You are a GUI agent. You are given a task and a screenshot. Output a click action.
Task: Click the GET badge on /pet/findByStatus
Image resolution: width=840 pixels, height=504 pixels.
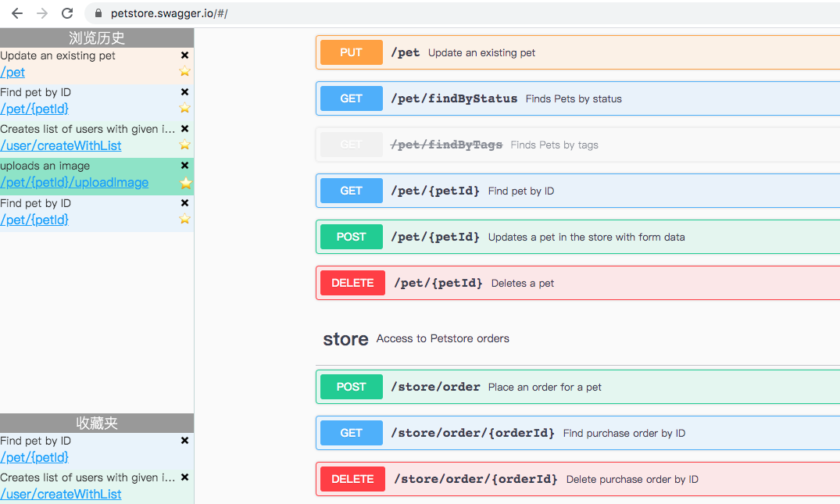pos(350,98)
